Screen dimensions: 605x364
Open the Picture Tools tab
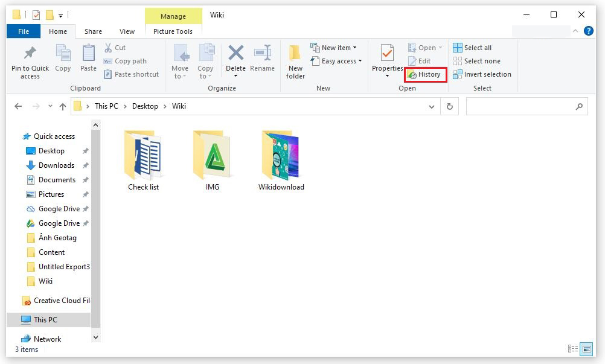[x=173, y=31]
